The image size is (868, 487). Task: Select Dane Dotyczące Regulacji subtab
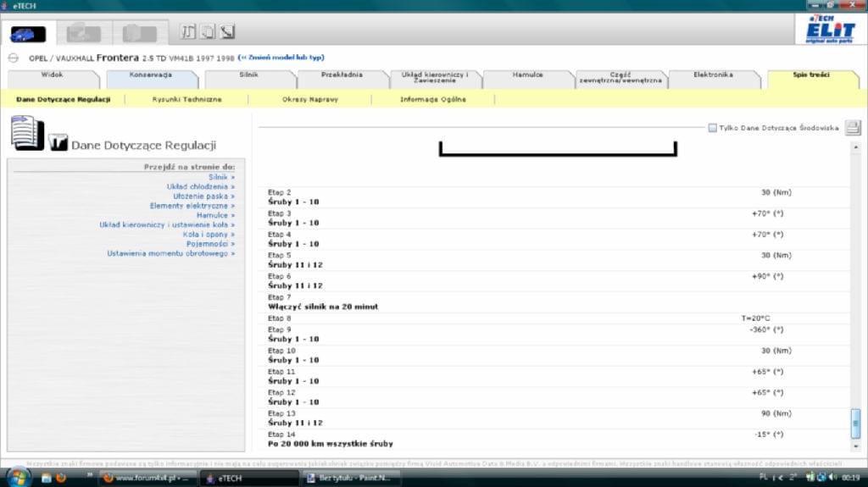click(63, 100)
